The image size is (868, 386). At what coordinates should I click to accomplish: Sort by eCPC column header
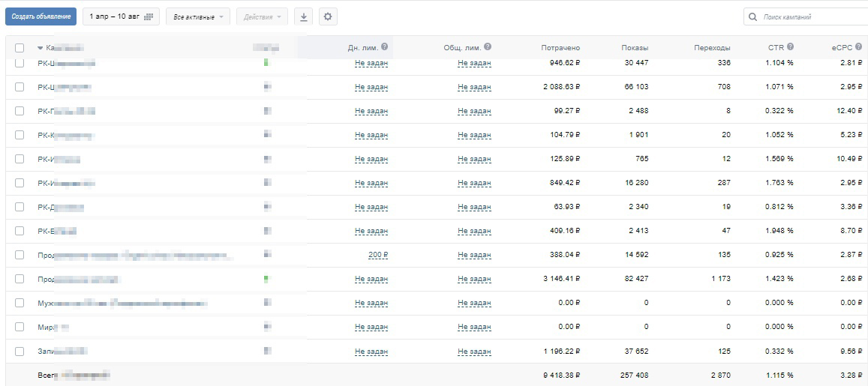point(842,47)
